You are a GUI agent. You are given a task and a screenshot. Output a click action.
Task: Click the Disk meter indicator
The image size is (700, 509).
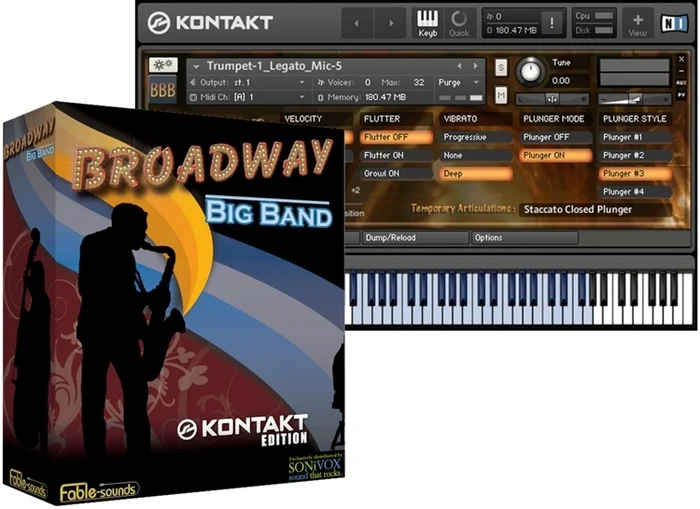click(604, 30)
